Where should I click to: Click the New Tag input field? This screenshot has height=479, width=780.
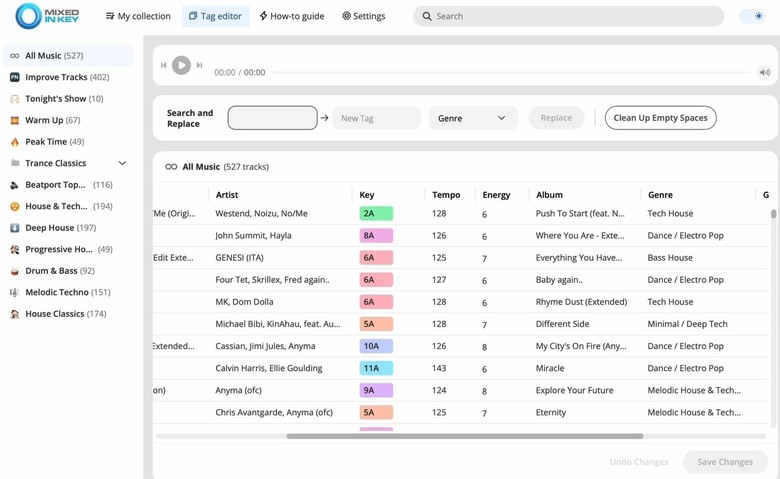(377, 118)
